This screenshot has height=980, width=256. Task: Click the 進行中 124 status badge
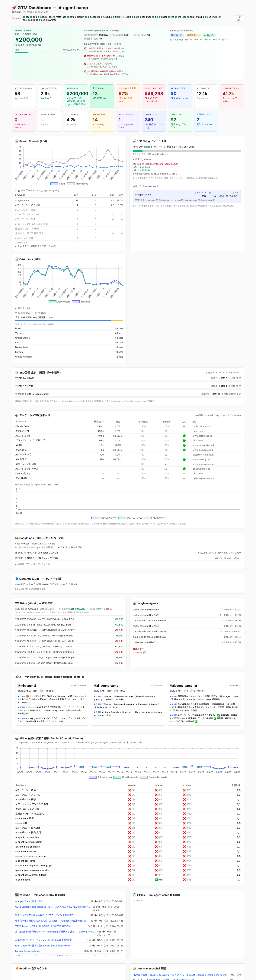point(176,35)
